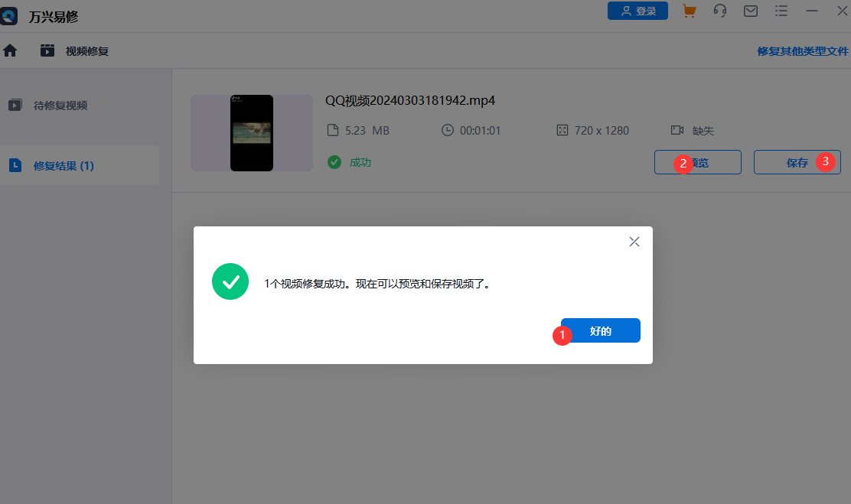
Task: Click the 视频修复 film icon
Action: pyautogui.click(x=47, y=51)
